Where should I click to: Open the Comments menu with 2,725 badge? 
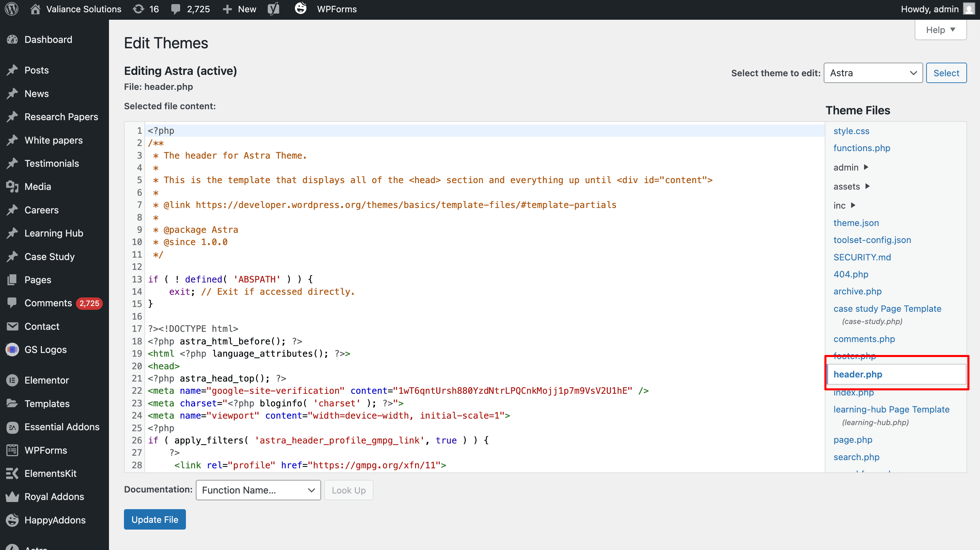[48, 303]
